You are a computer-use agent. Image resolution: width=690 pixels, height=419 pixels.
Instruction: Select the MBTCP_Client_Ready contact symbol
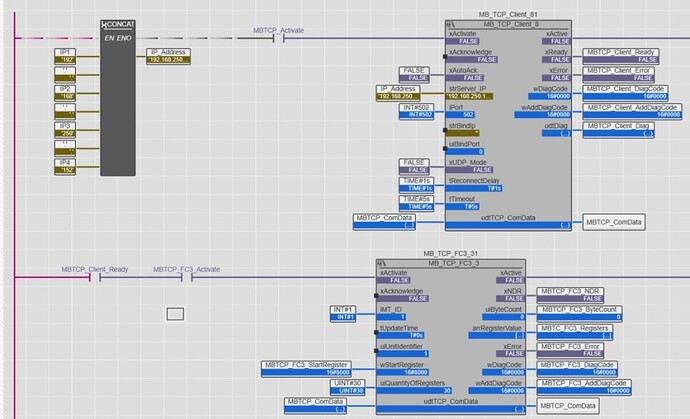93,279
